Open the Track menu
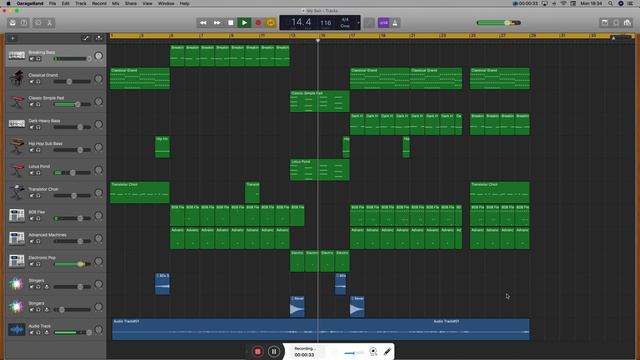Viewport: 640px width, 360px height. pyautogui.click(x=81, y=3)
